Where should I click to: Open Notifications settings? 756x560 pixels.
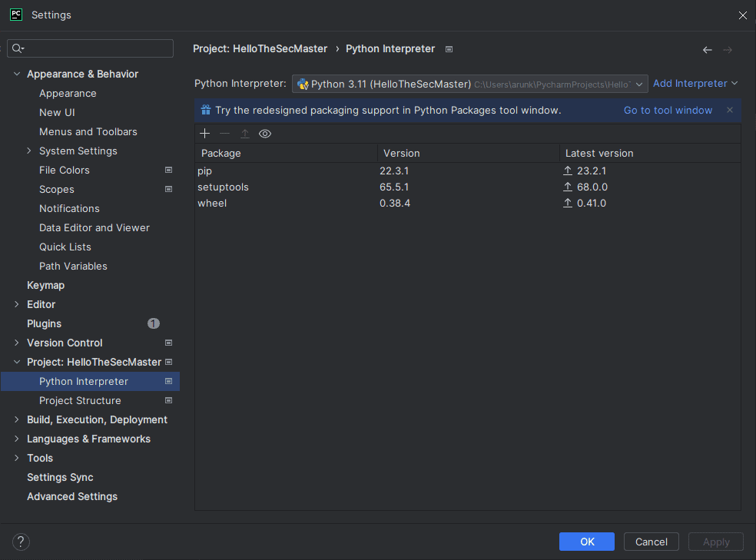69,209
